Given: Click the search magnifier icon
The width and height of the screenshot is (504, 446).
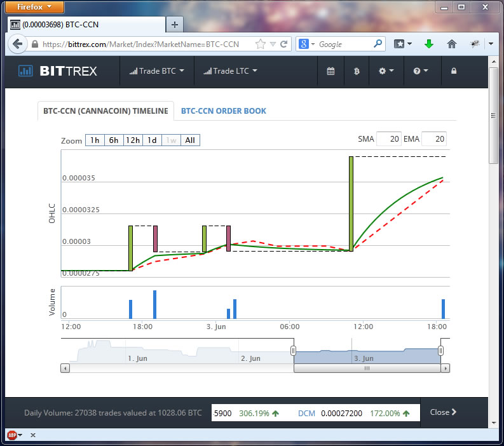Looking at the screenshot, I should [x=378, y=43].
